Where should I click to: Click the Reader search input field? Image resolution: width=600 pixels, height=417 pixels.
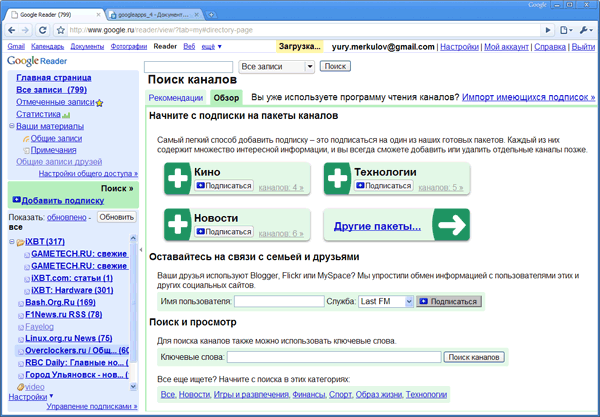point(188,67)
